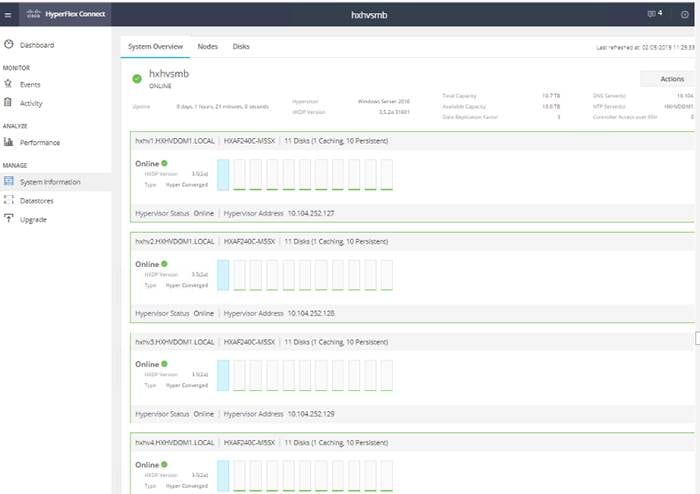Click the hxhv1 caching disk slot
Screen dimensions: 700x494
(x=223, y=174)
